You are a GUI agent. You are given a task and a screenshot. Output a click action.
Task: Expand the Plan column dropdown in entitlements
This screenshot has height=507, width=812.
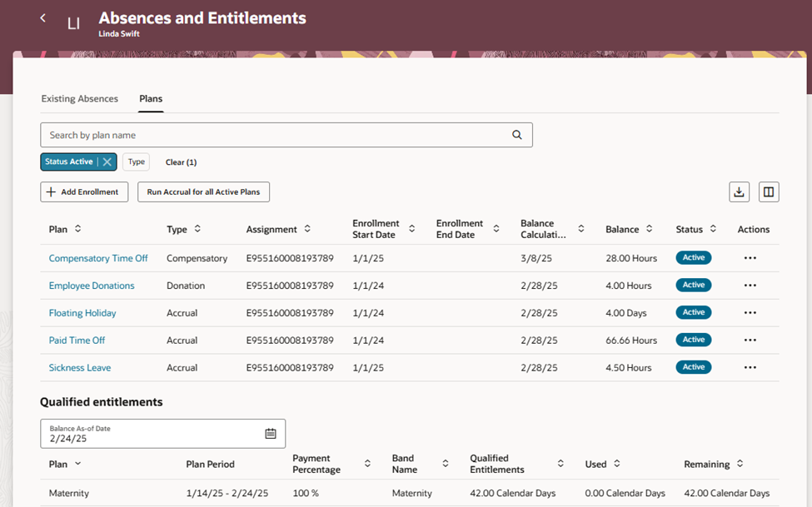tap(77, 464)
